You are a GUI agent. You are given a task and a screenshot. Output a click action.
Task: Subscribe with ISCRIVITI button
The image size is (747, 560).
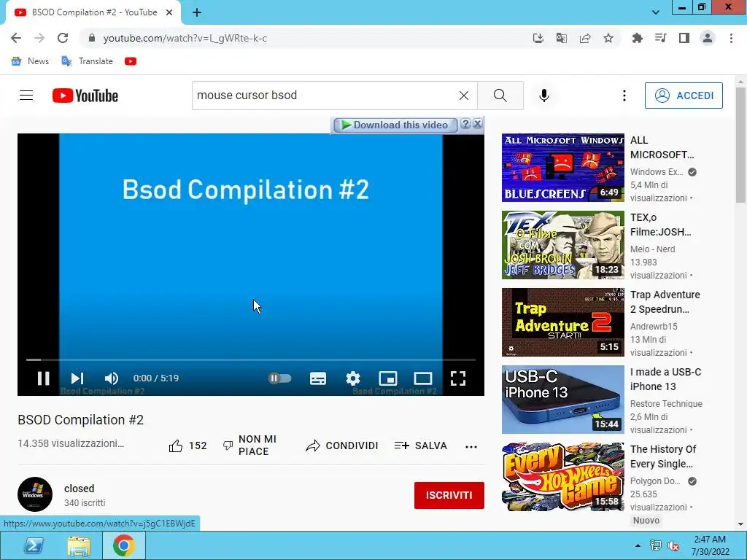449,495
